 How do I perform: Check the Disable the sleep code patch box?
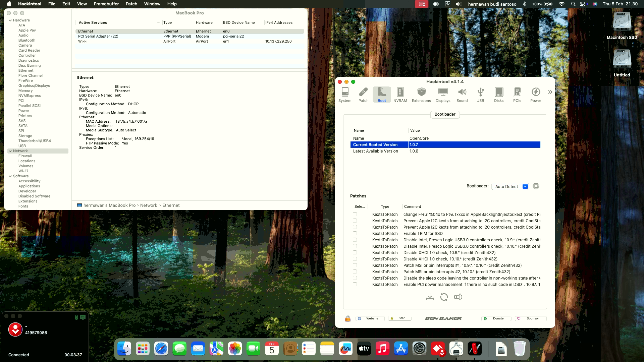(355, 278)
